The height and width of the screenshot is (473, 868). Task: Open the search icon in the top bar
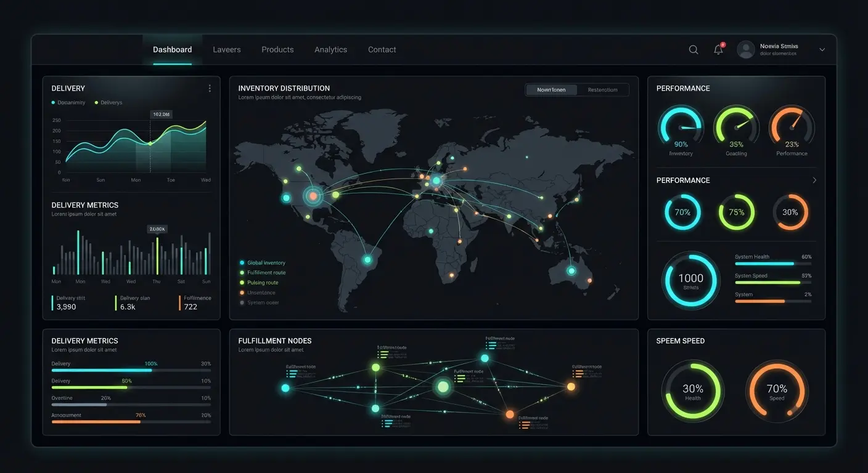click(x=693, y=49)
